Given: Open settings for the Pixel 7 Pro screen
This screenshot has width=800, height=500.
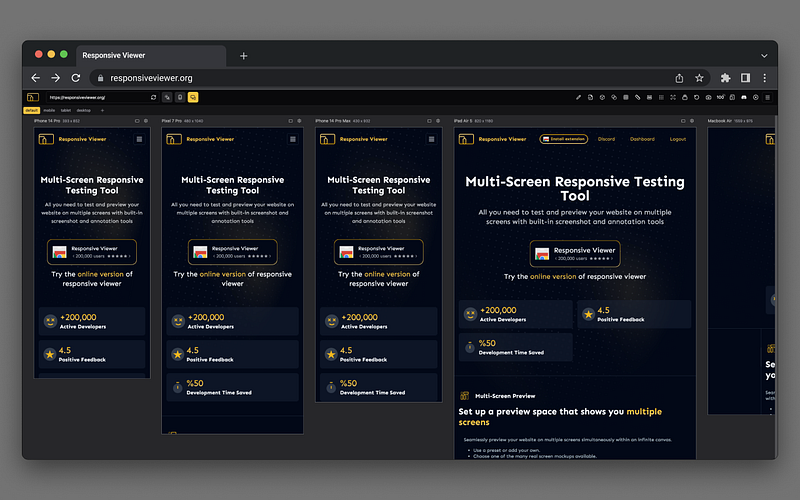Looking at the screenshot, I should [299, 121].
